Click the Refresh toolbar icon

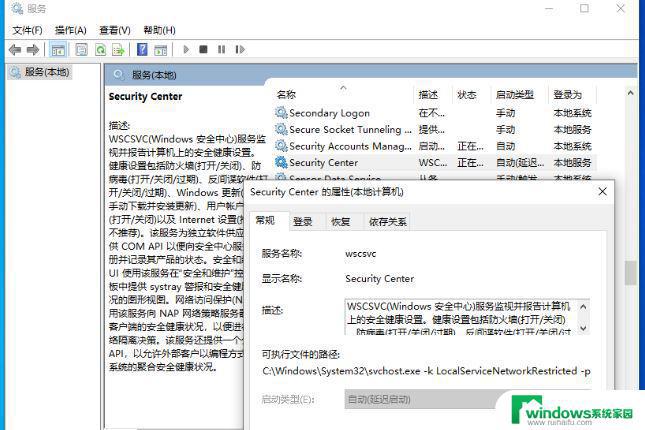[x=100, y=50]
